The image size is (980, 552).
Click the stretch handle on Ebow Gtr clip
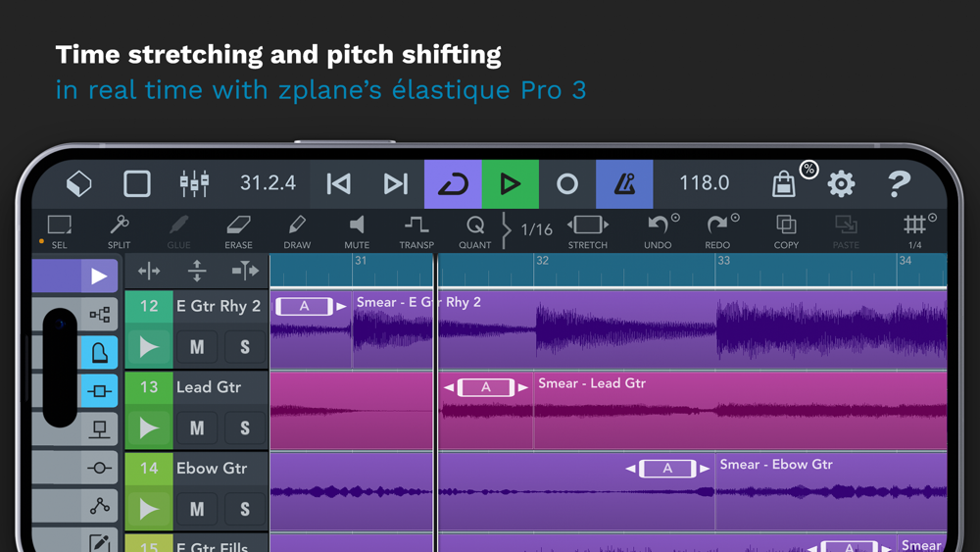(x=667, y=469)
